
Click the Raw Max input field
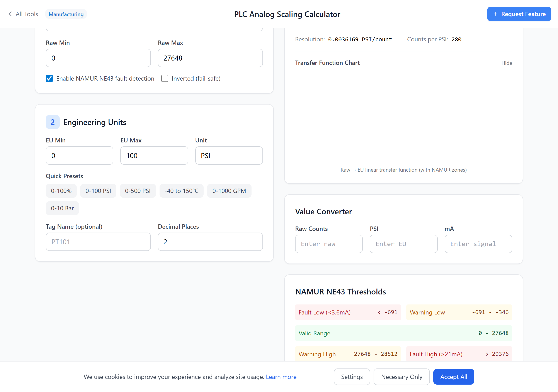[x=210, y=58]
